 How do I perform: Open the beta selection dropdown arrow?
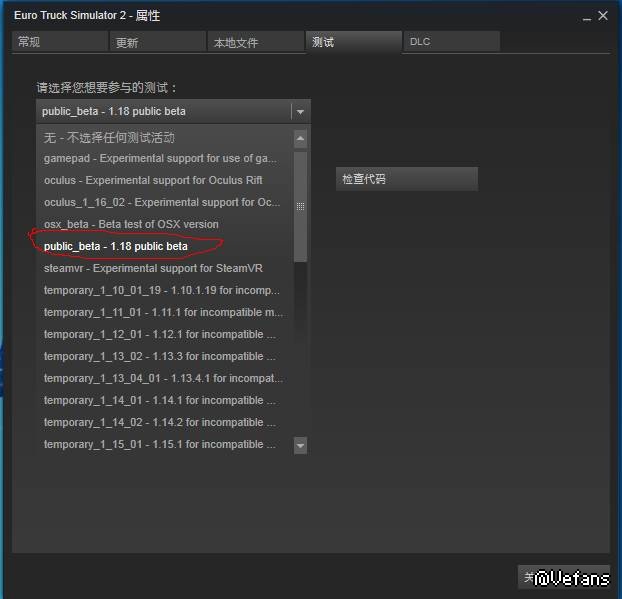coord(300,112)
